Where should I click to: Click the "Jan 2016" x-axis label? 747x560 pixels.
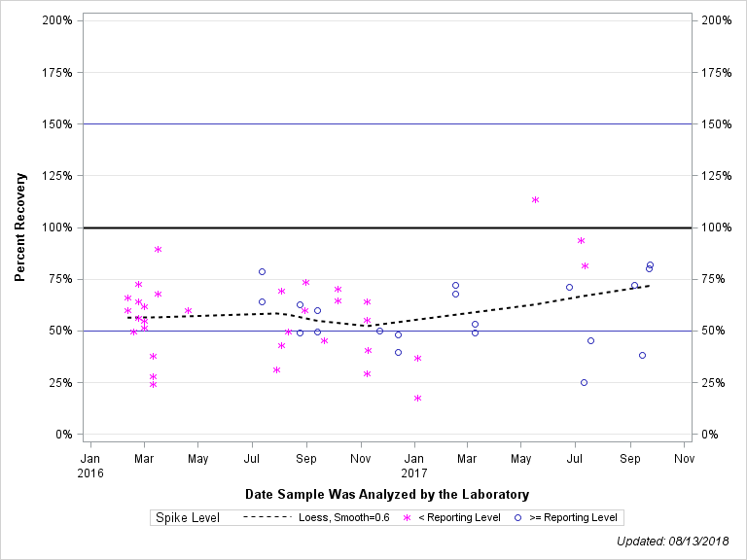point(90,466)
